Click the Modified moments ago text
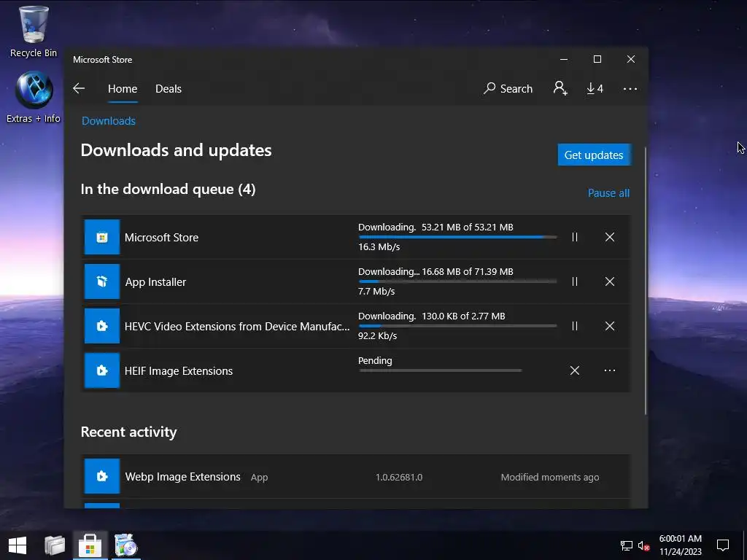Image resolution: width=747 pixels, height=560 pixels. [x=550, y=477]
